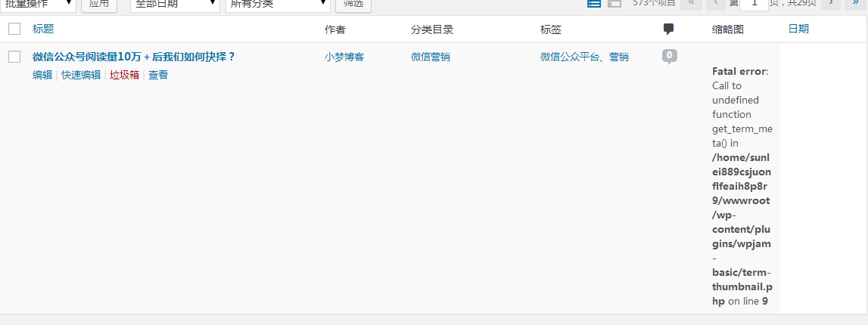Screen dimensions: 868x325
Task: Go to first page arrow
Action: pyautogui.click(x=691, y=4)
